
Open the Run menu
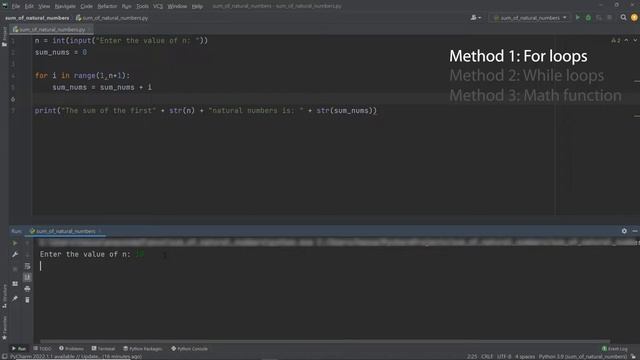click(127, 6)
